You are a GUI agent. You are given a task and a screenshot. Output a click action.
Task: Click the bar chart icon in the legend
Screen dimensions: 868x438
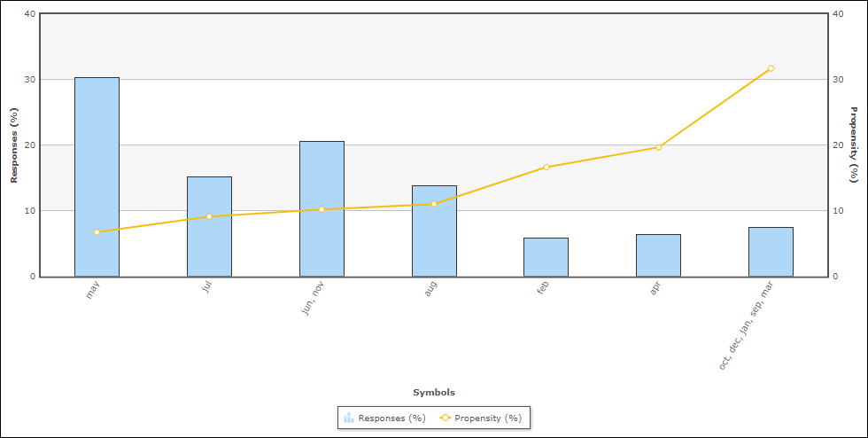click(x=349, y=418)
